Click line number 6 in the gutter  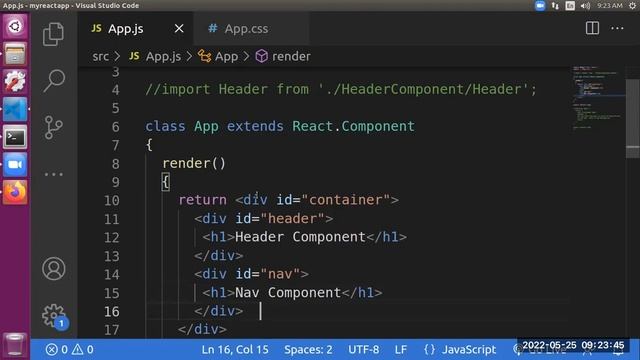pos(116,127)
